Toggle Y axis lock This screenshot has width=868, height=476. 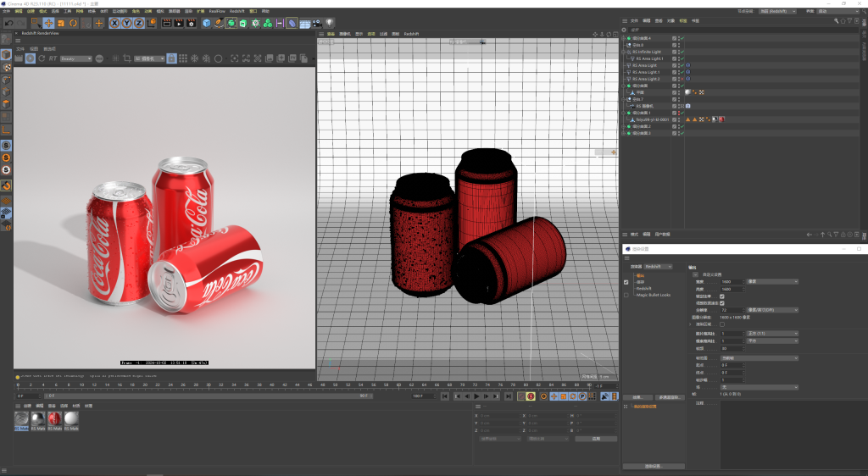pyautogui.click(x=126, y=23)
